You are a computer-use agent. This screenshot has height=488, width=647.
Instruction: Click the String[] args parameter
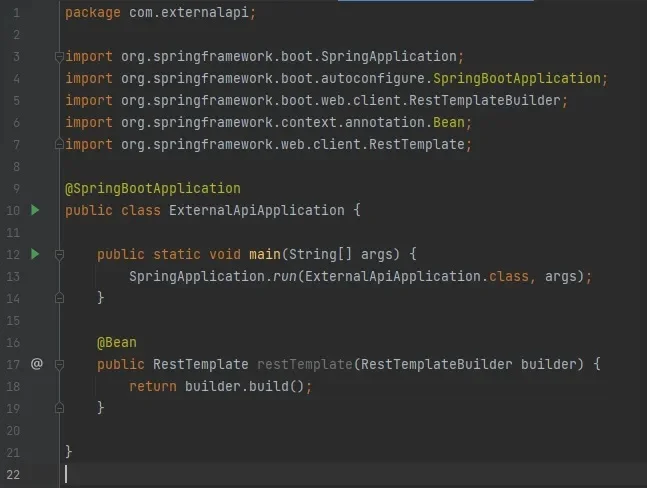340,254
